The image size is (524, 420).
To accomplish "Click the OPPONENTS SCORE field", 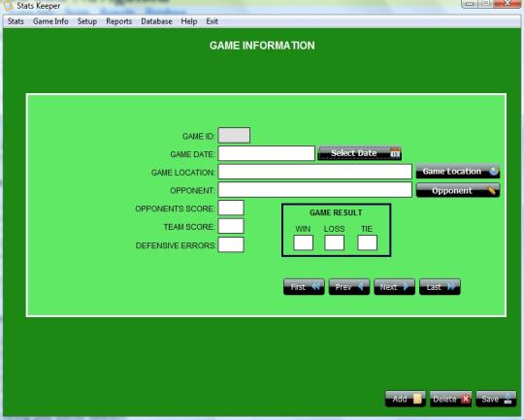I will coord(231,208).
